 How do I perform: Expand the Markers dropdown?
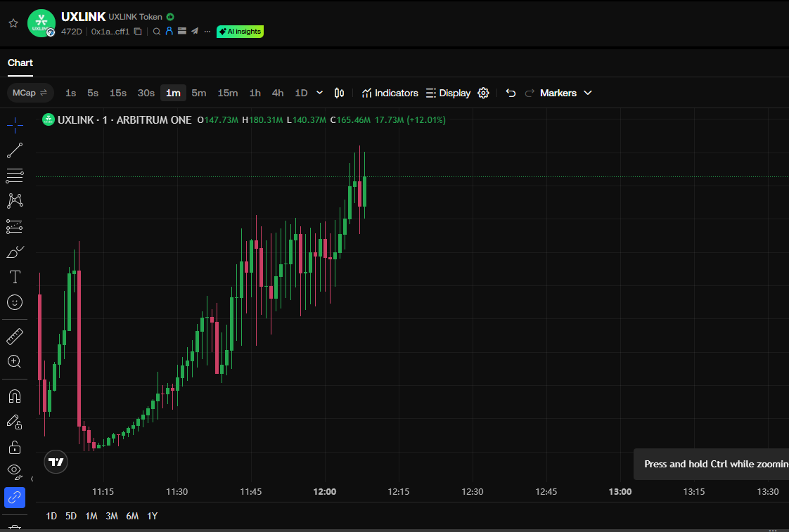(x=565, y=93)
